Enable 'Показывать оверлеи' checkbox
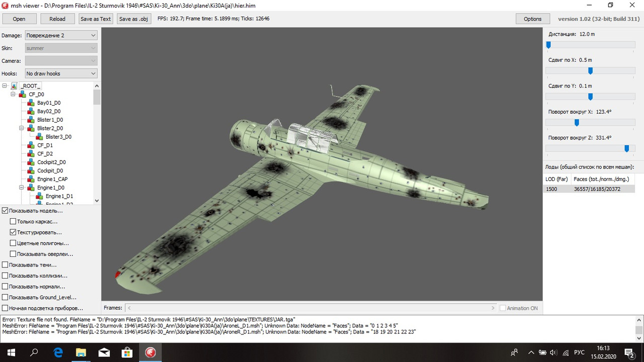The image size is (644, 362). click(13, 254)
